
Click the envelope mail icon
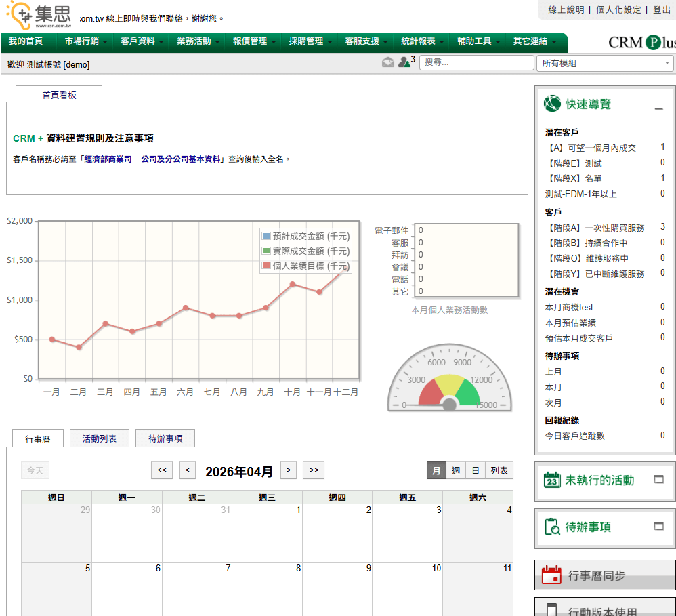(387, 62)
